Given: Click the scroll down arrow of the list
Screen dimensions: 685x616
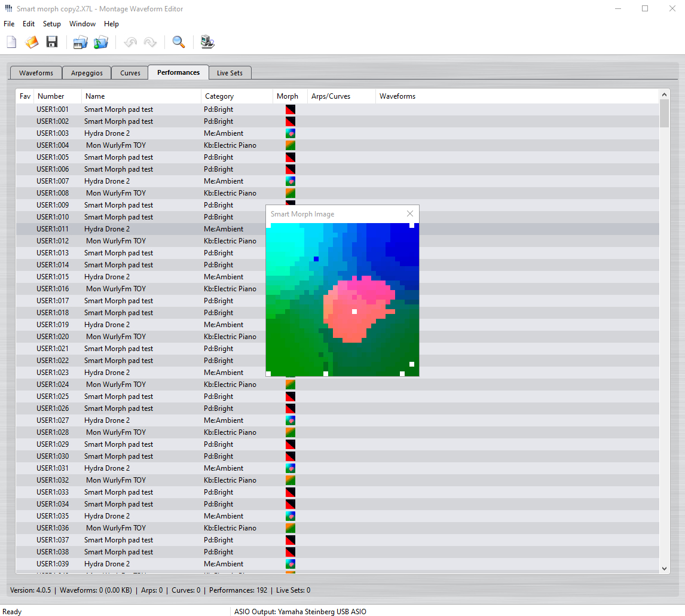Looking at the screenshot, I should click(664, 569).
